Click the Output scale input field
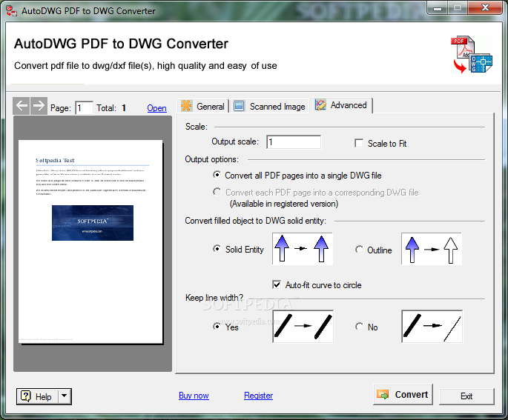Viewport: 508px width, 420px height. 294,142
